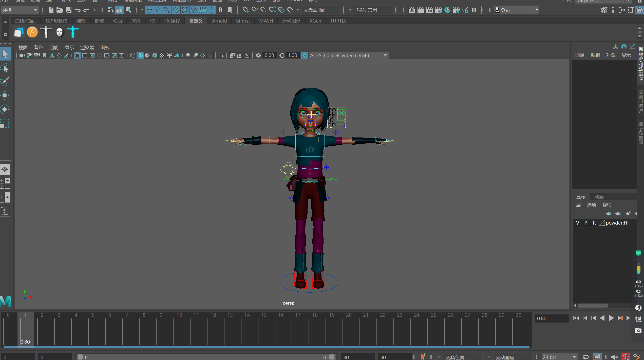This screenshot has width=644, height=360.
Task: Activate the Lasso selection tool
Action: (5, 68)
